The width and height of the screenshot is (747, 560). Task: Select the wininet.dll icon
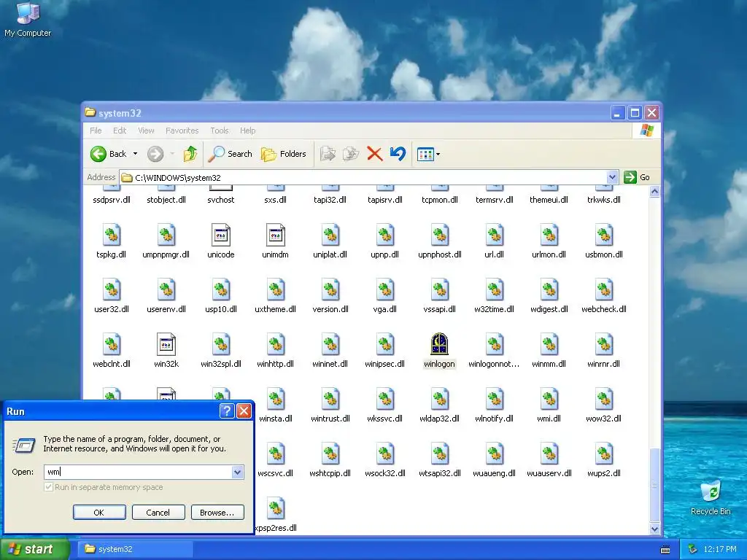(330, 344)
